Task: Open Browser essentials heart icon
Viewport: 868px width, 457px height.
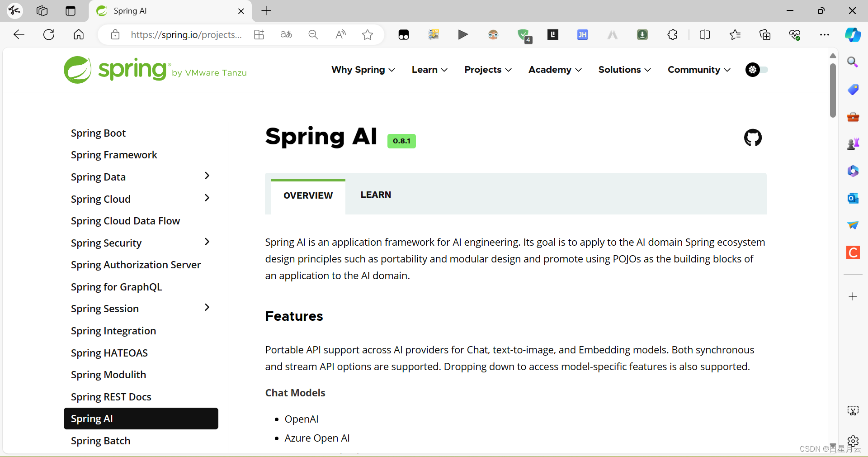Action: pyautogui.click(x=795, y=34)
